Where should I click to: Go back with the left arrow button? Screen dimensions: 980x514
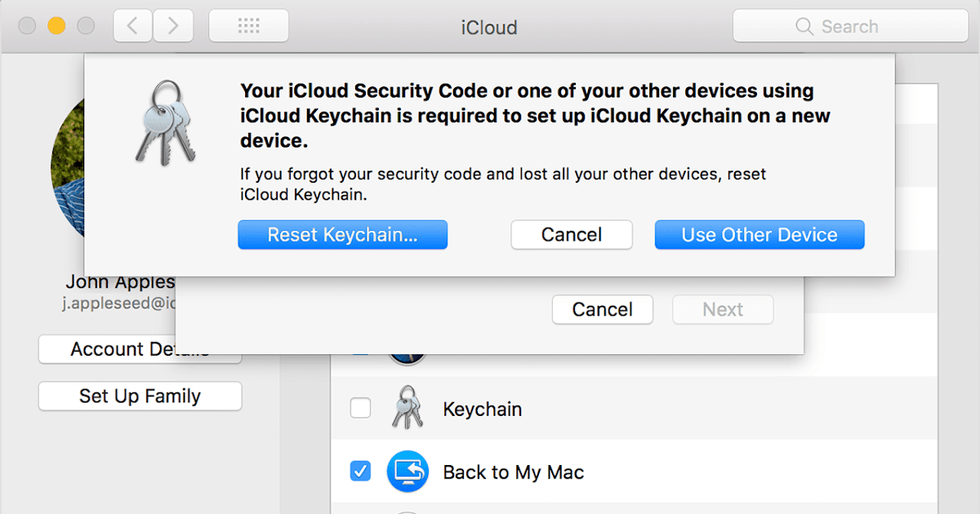pos(132,26)
